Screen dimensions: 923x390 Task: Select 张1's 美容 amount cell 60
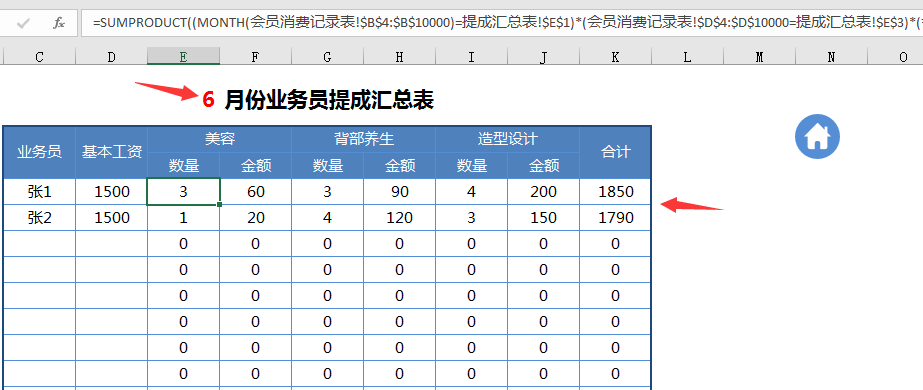255,192
